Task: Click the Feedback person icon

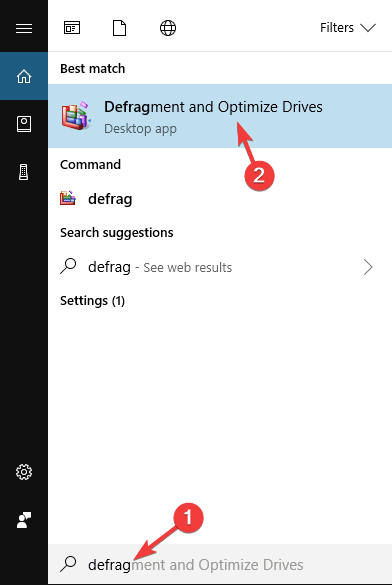Action: click(24, 520)
